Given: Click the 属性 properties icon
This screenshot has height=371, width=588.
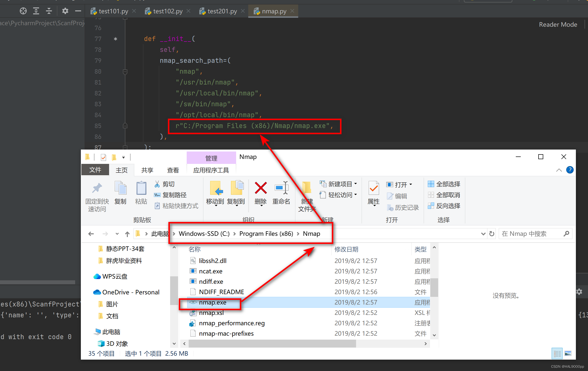Looking at the screenshot, I should 374,188.
